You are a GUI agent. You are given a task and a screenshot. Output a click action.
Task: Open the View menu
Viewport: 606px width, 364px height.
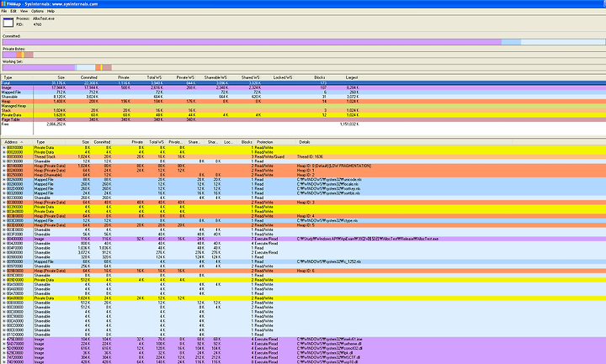click(24, 11)
